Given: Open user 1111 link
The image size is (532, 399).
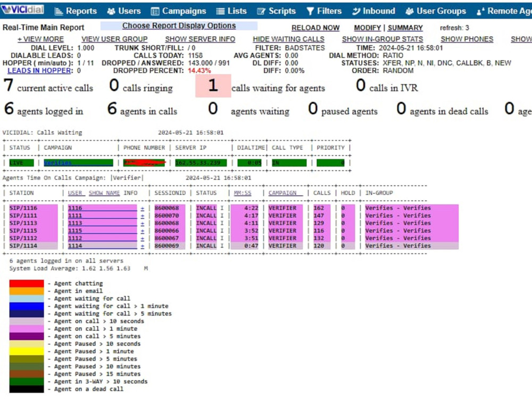Looking at the screenshot, I should pos(102,216).
